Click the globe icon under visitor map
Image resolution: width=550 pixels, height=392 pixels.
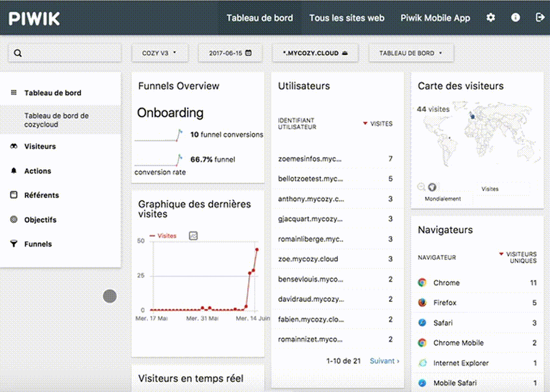click(432, 187)
